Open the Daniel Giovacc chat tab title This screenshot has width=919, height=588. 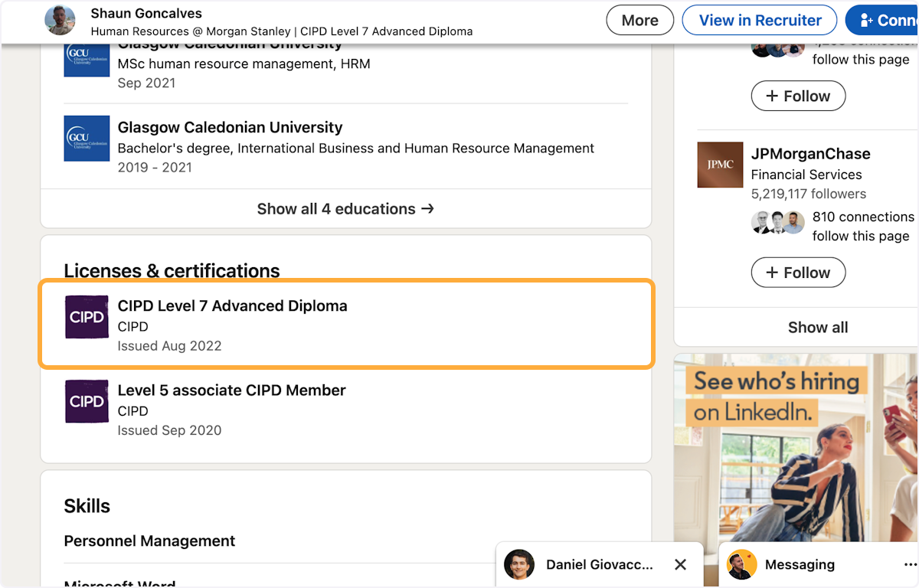point(600,565)
